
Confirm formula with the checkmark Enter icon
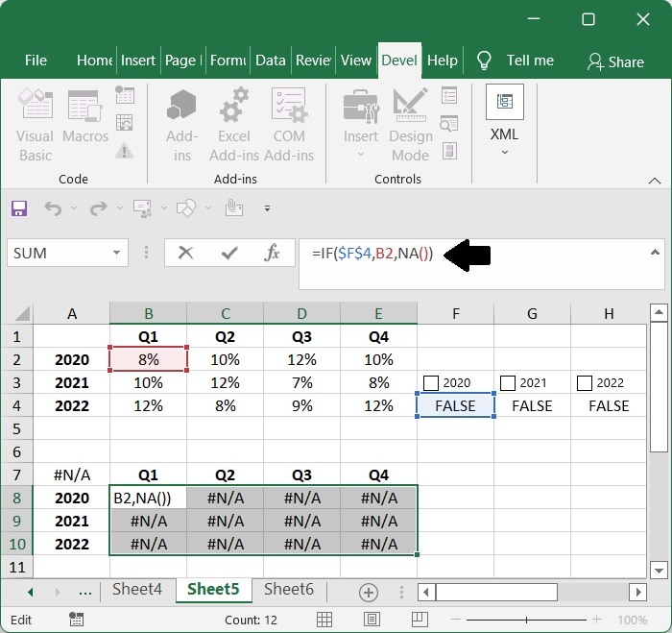tap(229, 254)
